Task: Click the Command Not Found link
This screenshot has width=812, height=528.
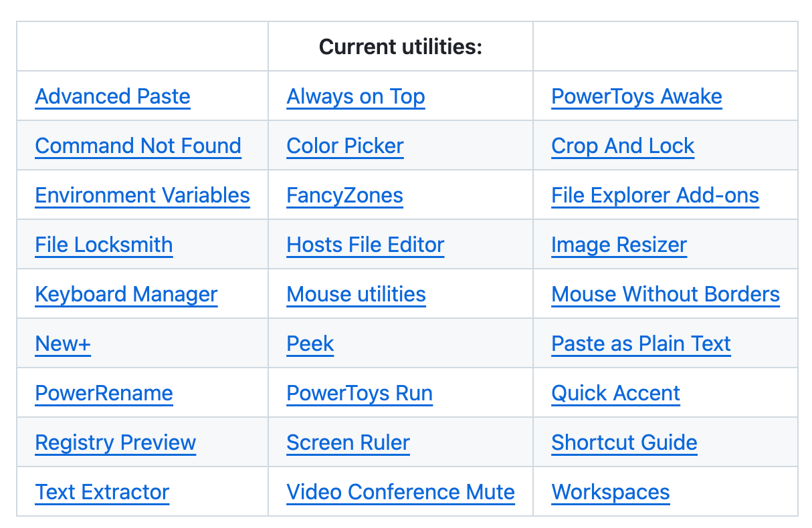Action: (x=138, y=146)
